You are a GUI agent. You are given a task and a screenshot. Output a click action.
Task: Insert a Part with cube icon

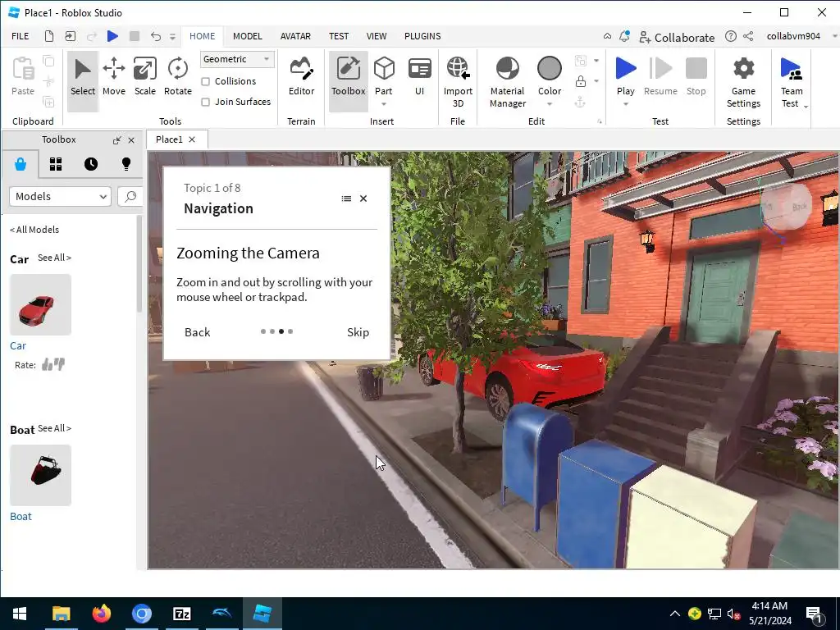(x=384, y=70)
